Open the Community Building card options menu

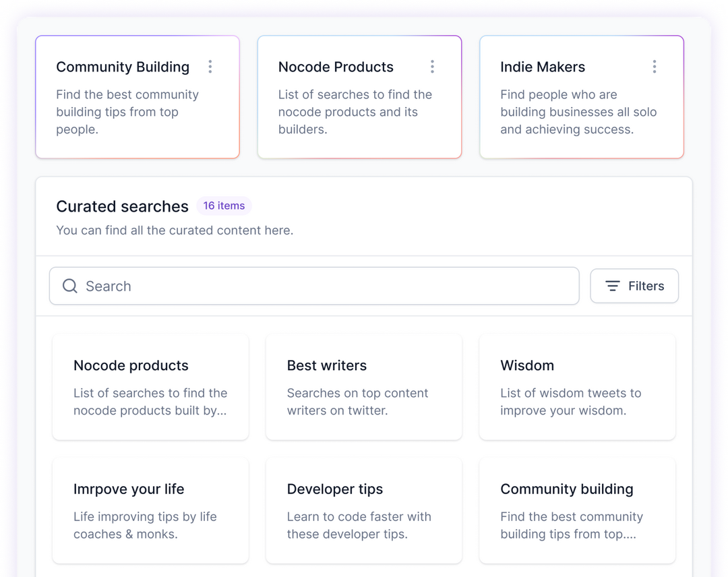click(210, 67)
